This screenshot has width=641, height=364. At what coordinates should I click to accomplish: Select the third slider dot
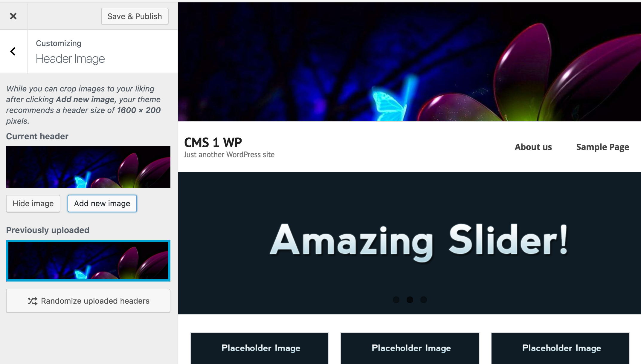[x=424, y=300]
